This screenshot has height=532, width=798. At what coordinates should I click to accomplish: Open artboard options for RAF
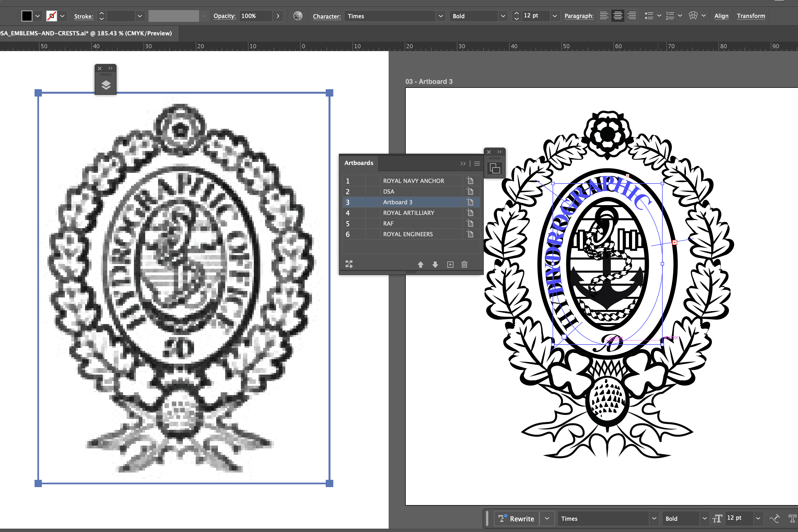(470, 223)
